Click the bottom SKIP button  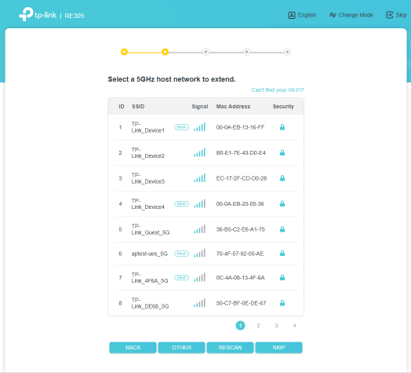(279, 347)
